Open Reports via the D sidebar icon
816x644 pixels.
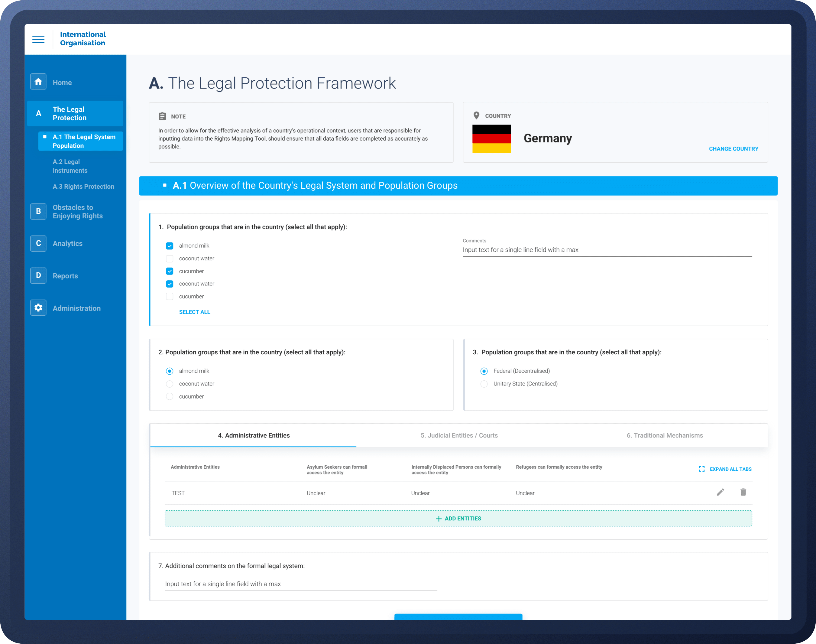(x=38, y=275)
